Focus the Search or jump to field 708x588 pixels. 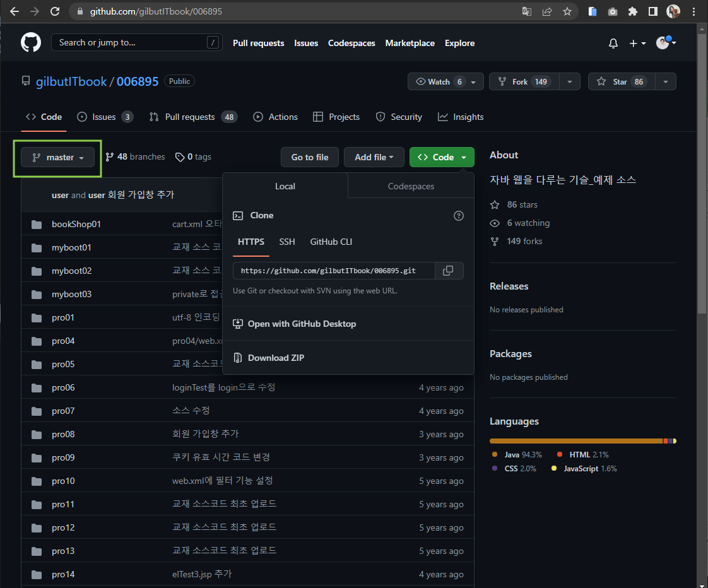[x=137, y=42]
